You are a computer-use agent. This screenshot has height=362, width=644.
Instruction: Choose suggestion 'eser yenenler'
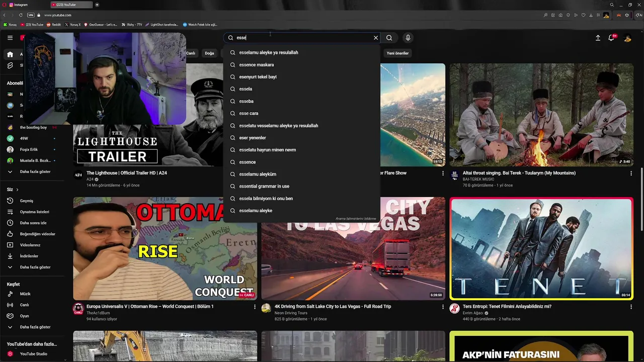pos(301,138)
